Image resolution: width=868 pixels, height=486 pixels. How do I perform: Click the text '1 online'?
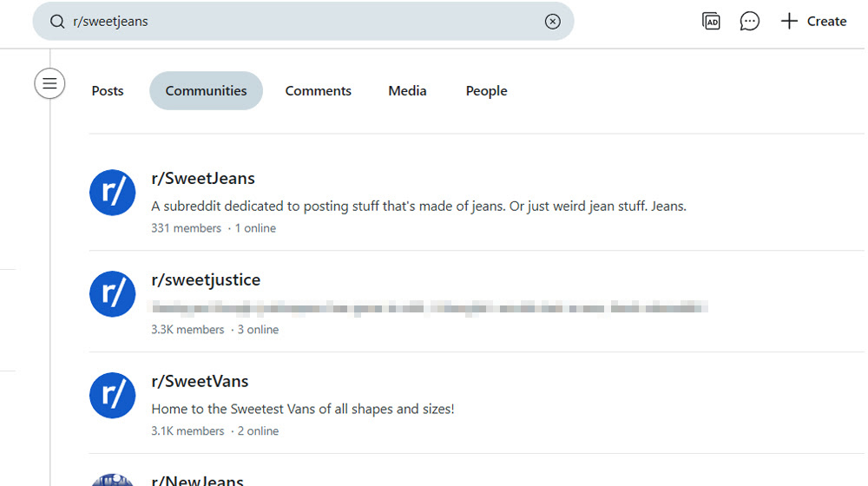pos(255,228)
